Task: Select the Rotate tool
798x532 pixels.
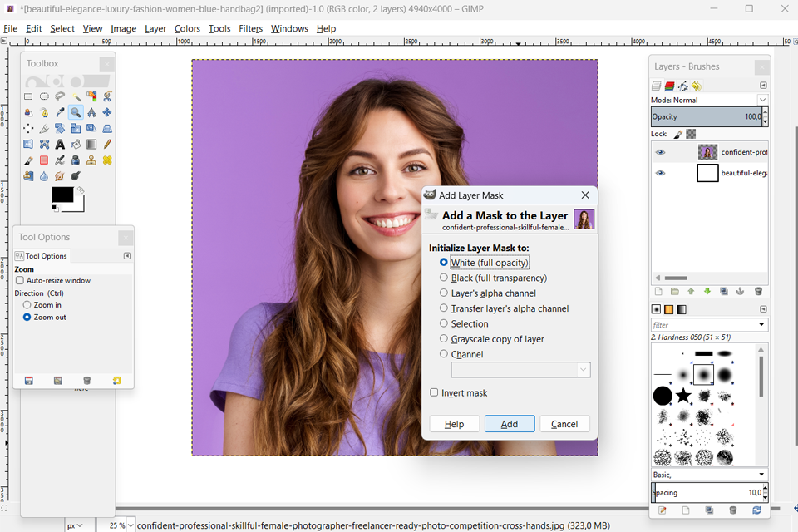Action: 60,128
